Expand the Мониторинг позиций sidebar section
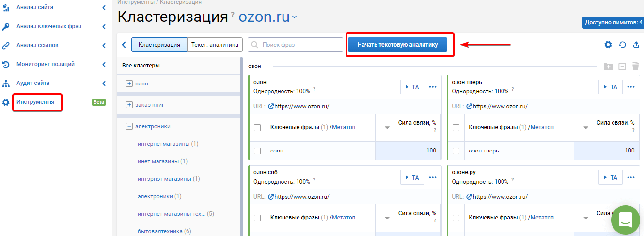 pos(104,64)
